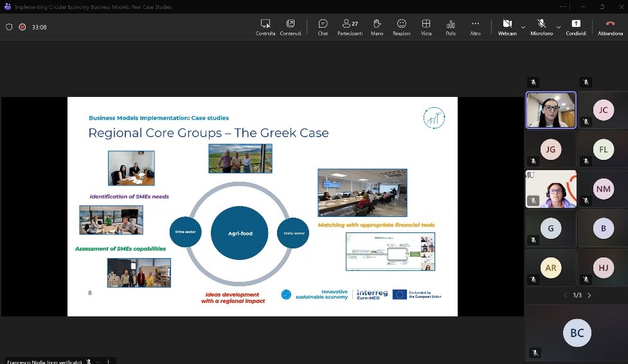Expand the Microfono options arrow
Image resolution: width=628 pixels, height=364 pixels.
[558, 27]
